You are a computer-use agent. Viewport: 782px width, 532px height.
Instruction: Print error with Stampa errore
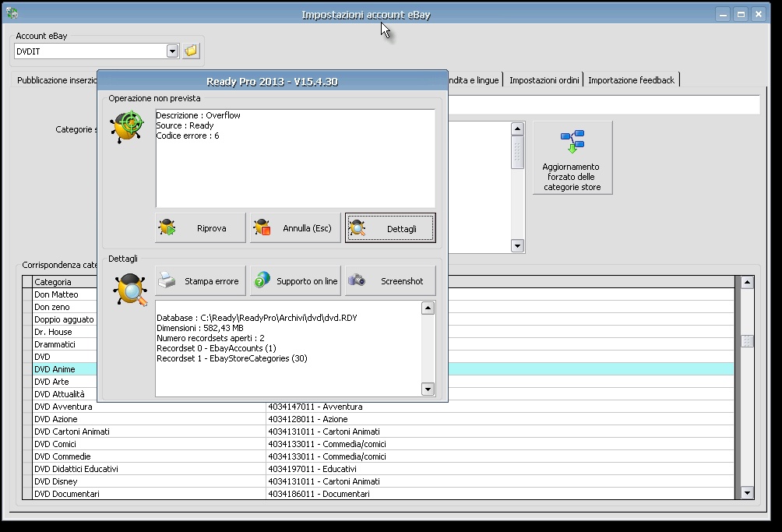click(x=200, y=280)
